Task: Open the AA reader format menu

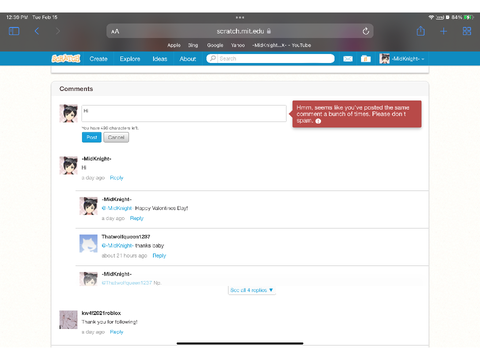Action: [115, 31]
